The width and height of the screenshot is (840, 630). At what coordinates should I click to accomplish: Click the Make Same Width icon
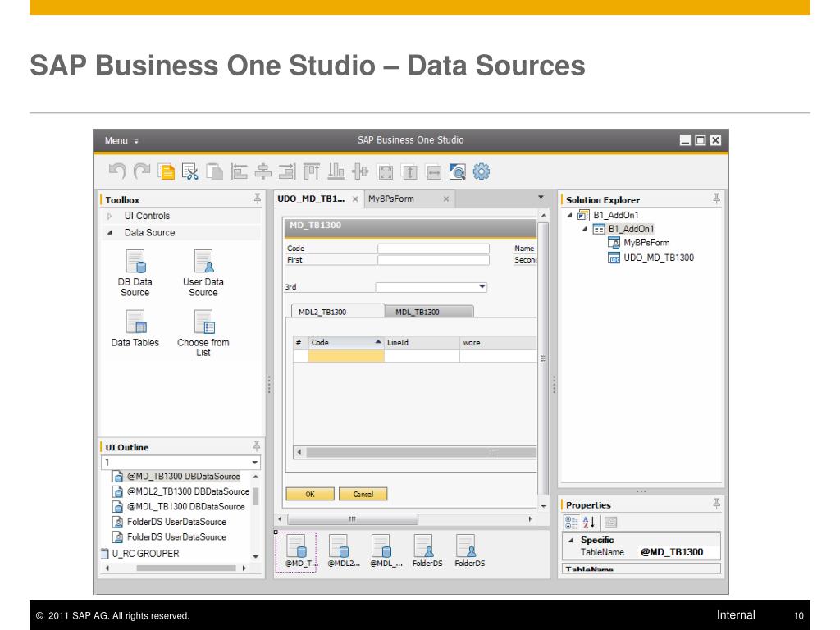434,172
